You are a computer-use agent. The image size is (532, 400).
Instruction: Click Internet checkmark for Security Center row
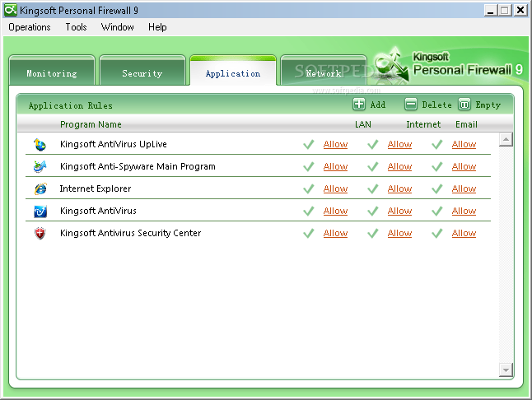[x=372, y=233]
